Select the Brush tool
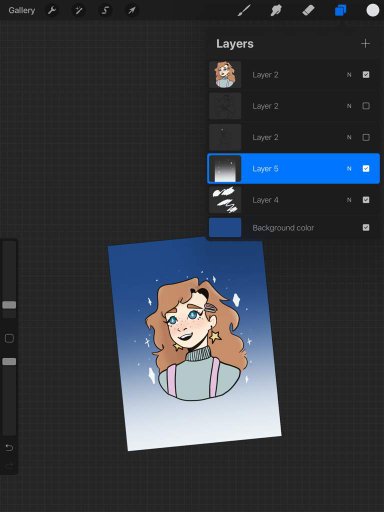This screenshot has height=512, width=384. coord(244,10)
